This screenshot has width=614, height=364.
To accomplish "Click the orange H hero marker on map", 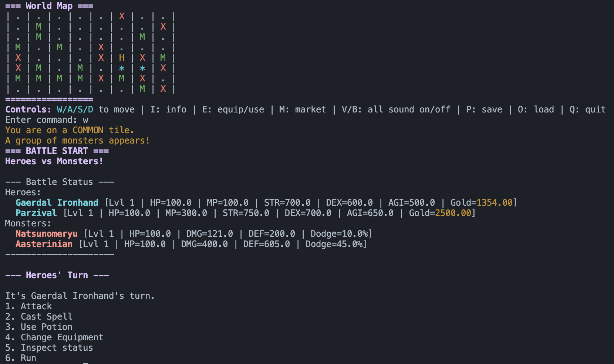I will (x=122, y=58).
